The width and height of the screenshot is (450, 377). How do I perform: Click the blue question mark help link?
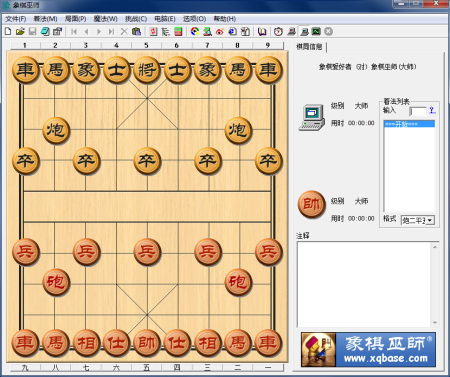432,110
